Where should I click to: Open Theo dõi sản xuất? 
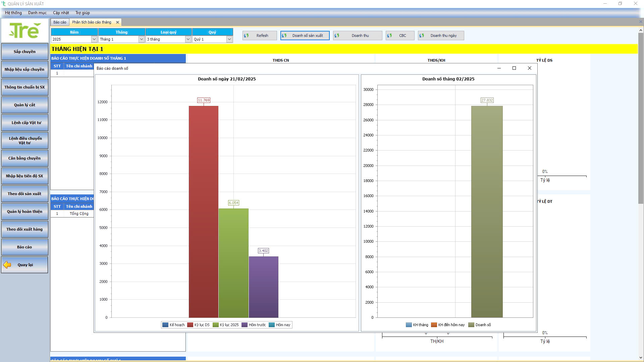25,194
